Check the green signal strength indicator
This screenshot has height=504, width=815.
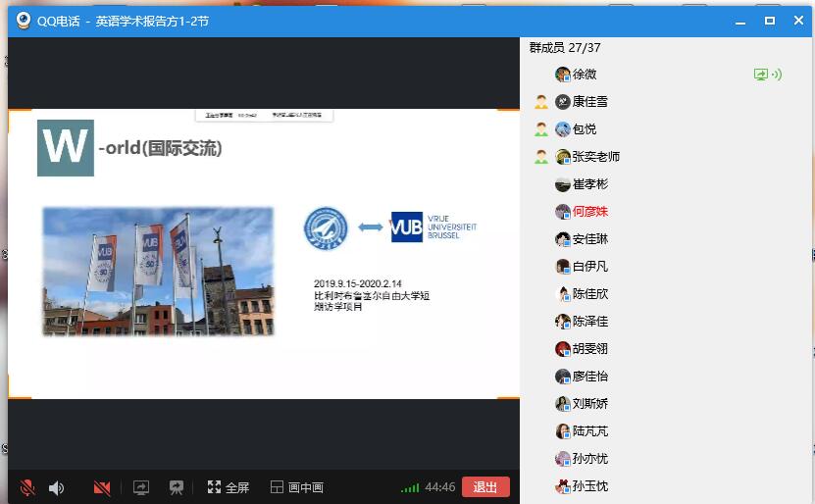[x=410, y=487]
